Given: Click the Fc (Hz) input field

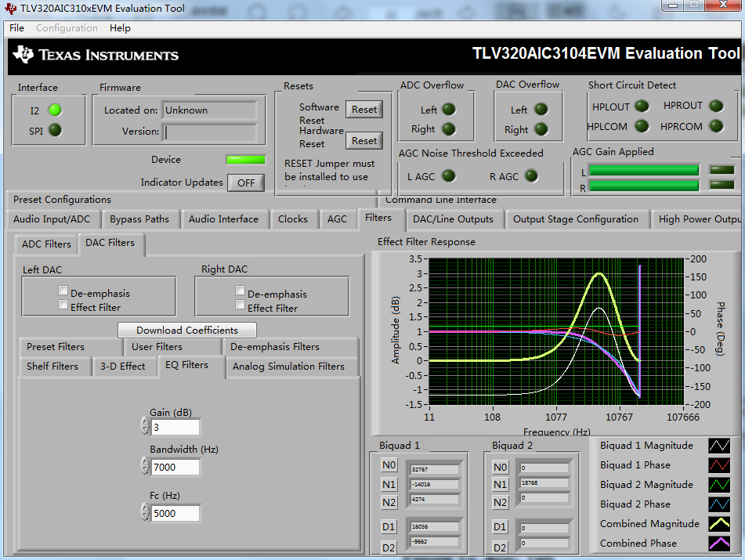Looking at the screenshot, I should coord(175,513).
